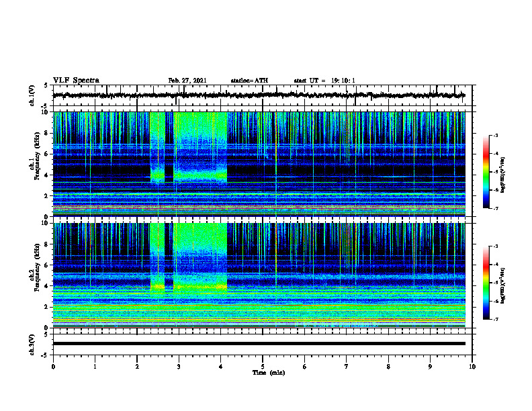Click the long green noise burst in ch.1 spectrogram

(x=200, y=148)
